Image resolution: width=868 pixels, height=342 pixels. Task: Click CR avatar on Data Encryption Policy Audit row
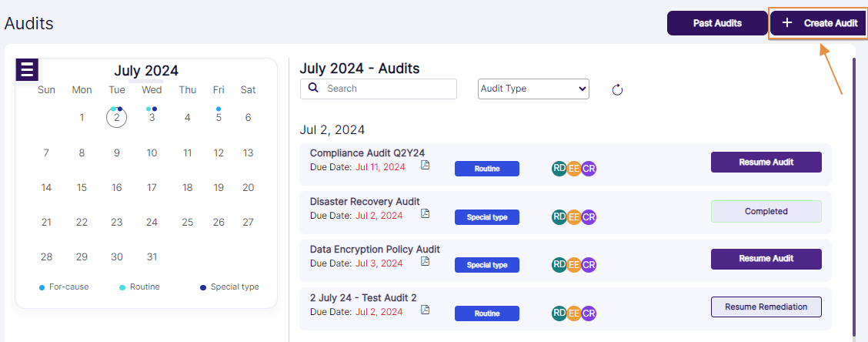click(589, 265)
